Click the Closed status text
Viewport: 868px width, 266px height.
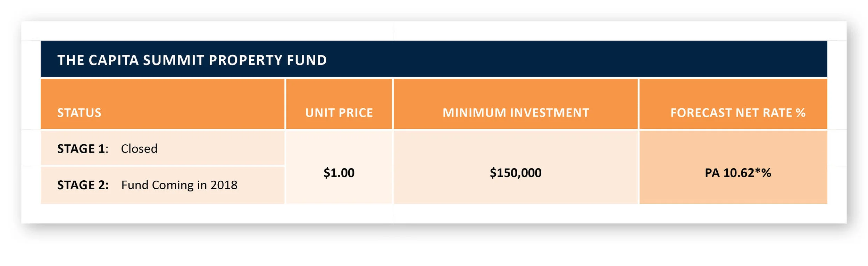pyautogui.click(x=139, y=149)
